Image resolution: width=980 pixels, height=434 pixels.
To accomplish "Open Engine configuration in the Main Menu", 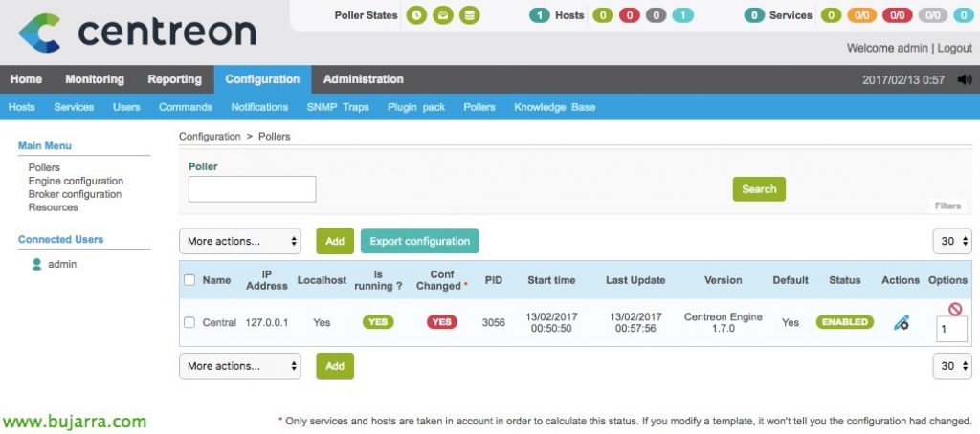I will point(76,181).
